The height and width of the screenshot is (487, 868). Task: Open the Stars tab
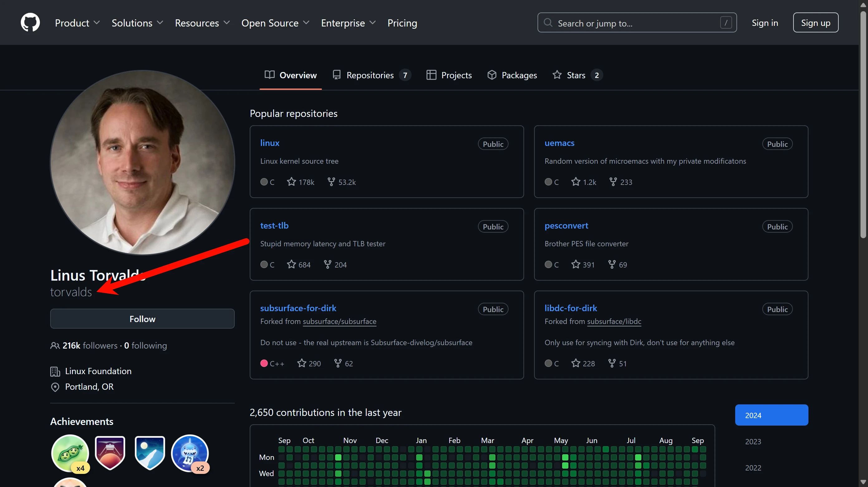(x=576, y=75)
